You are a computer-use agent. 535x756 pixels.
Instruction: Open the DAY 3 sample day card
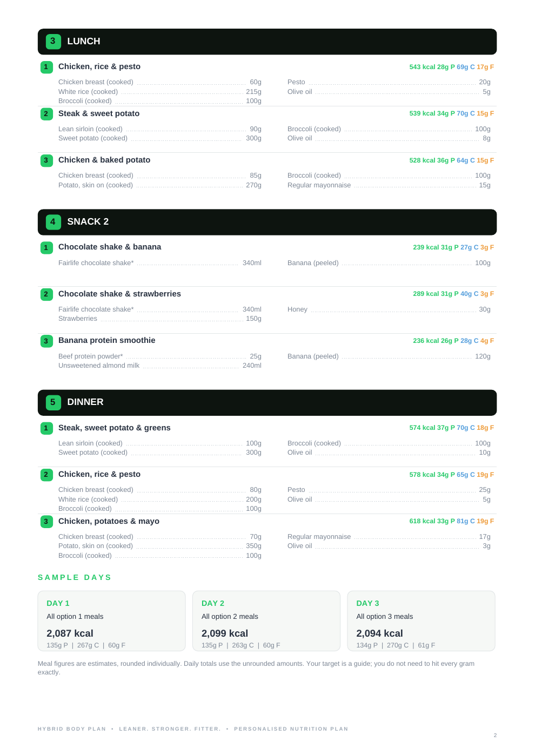[x=421, y=621]
